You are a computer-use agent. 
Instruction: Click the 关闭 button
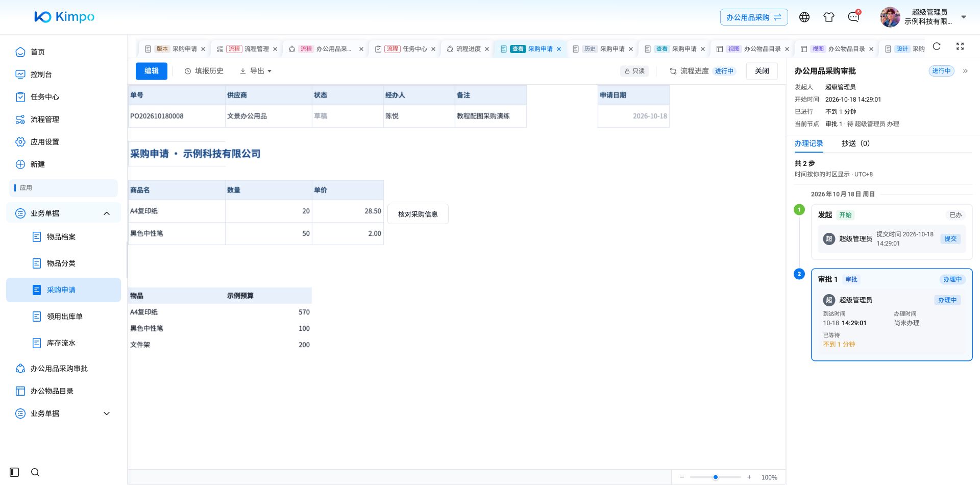tap(762, 71)
